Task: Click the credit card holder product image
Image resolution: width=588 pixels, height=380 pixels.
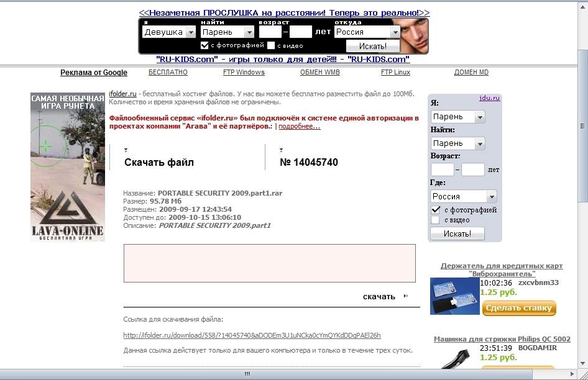Action: click(454, 296)
